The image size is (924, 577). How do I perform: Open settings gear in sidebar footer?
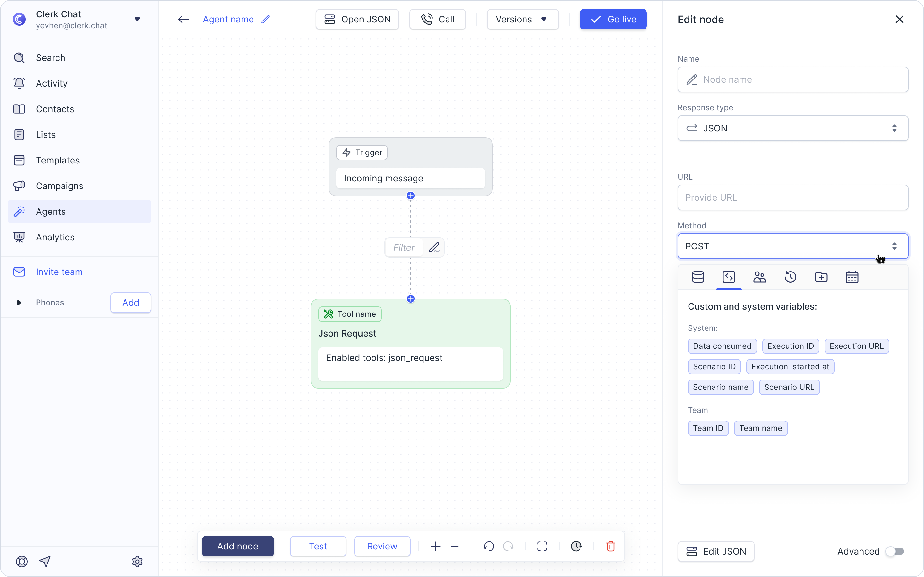(x=137, y=561)
